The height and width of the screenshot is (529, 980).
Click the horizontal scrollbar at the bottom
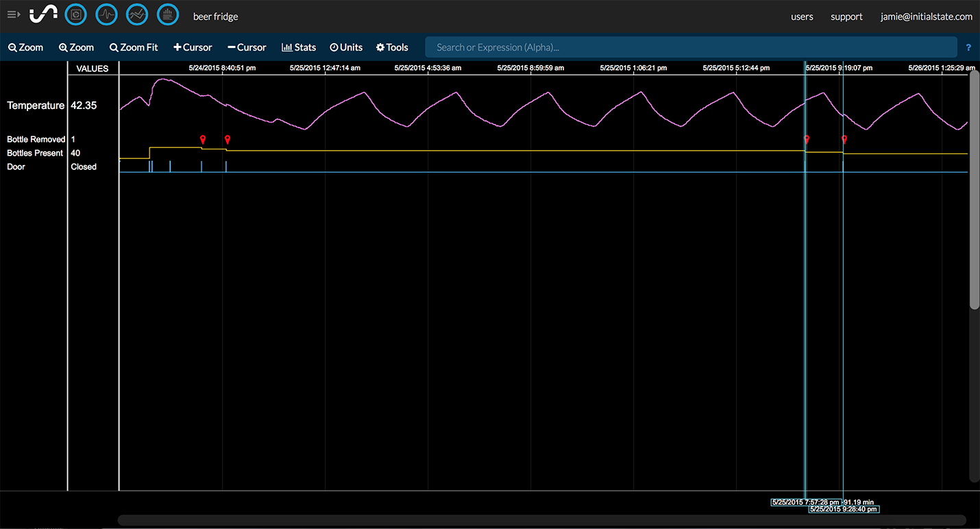(x=542, y=520)
